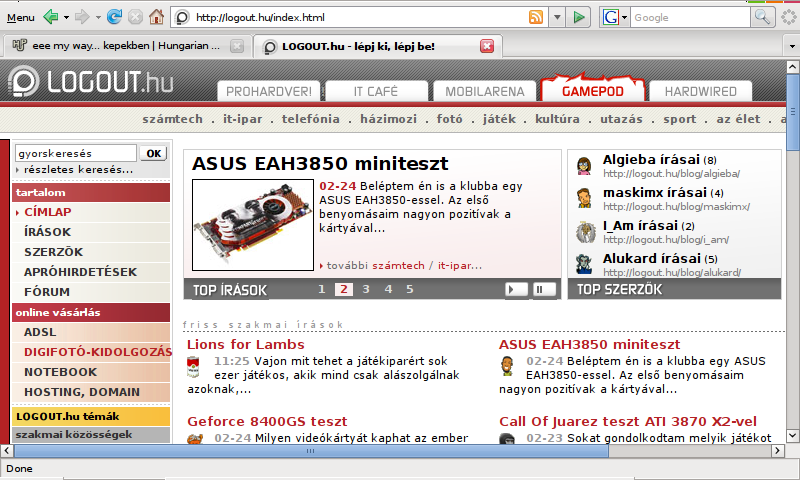Click the green Go play button
Screen dimensions: 800x480
point(579,17)
